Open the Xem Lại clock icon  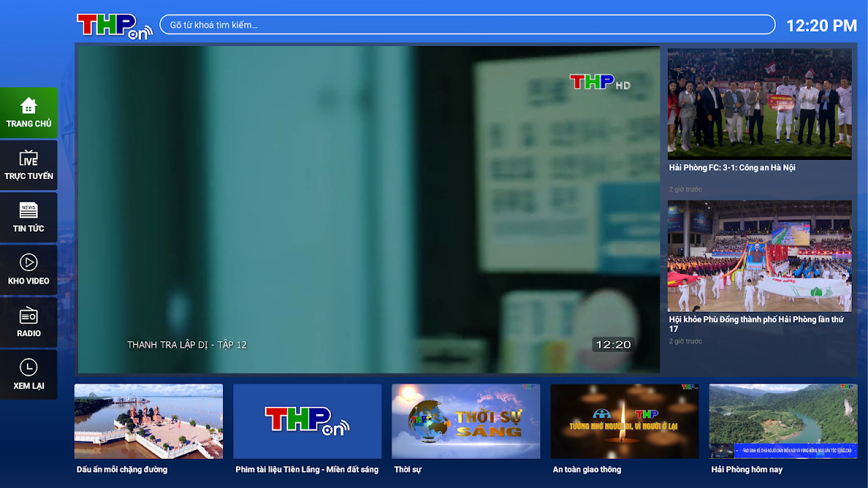pos(28,367)
